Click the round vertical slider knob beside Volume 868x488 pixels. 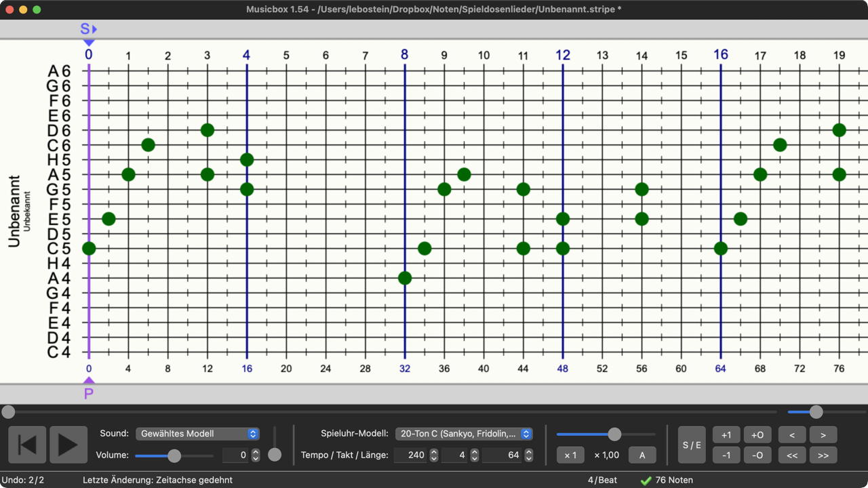click(275, 455)
